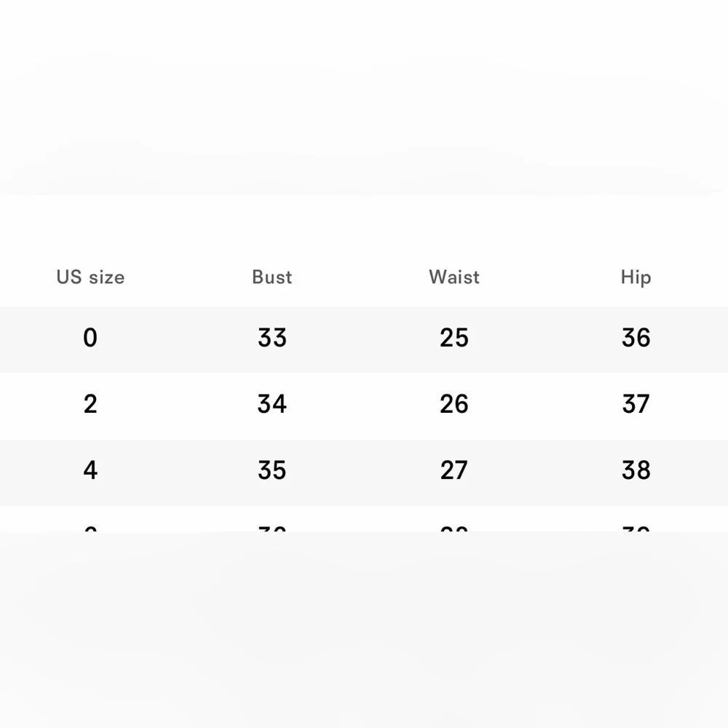728x728 pixels.
Task: Select US size 4 cell
Action: [x=90, y=470]
